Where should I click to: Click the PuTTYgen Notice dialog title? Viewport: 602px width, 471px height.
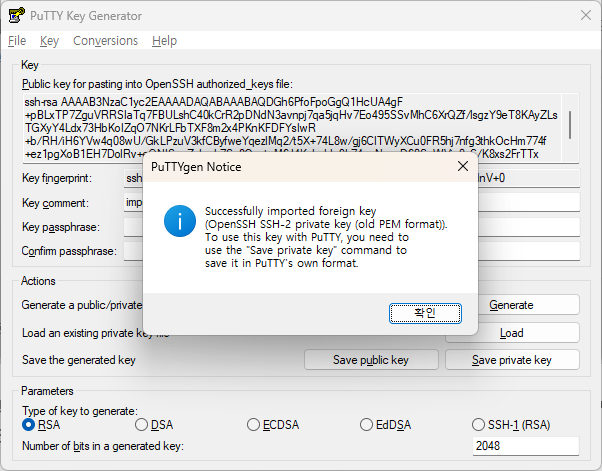(x=196, y=167)
